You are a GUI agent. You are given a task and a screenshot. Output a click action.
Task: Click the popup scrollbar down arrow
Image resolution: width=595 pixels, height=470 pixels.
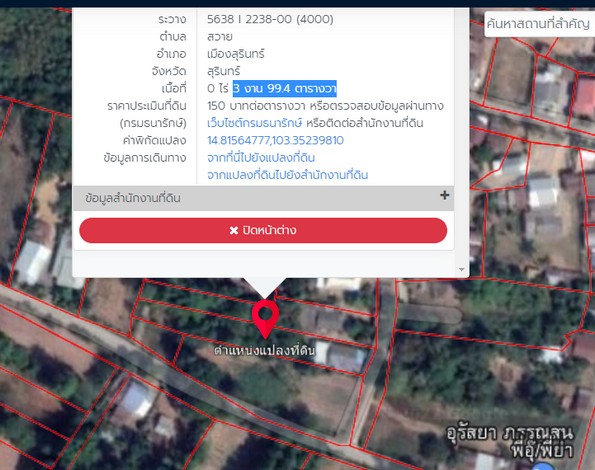click(461, 269)
